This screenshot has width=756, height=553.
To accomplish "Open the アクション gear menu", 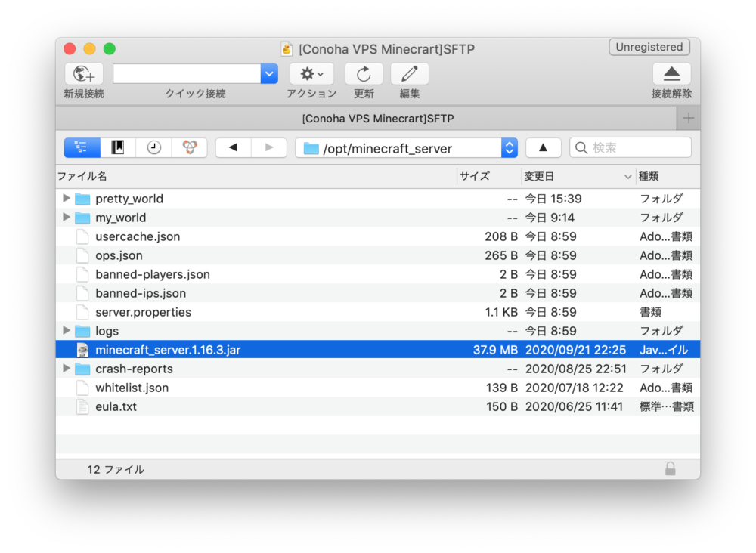I will (312, 73).
